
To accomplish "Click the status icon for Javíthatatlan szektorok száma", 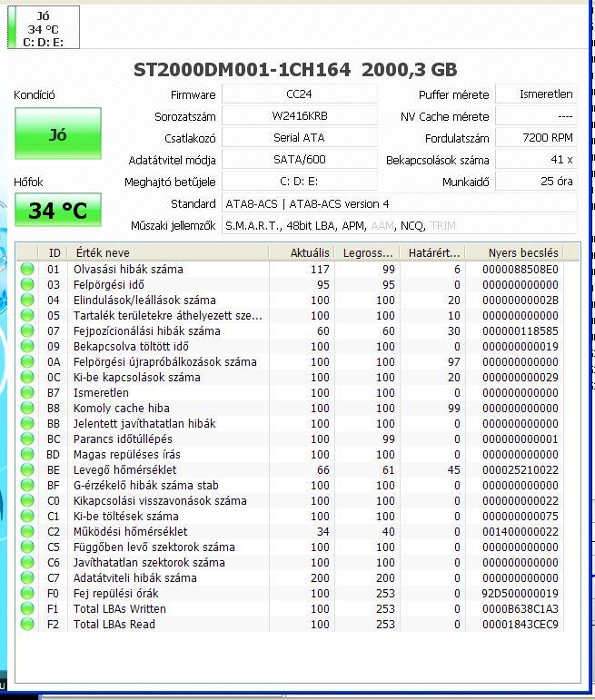I will click(27, 563).
